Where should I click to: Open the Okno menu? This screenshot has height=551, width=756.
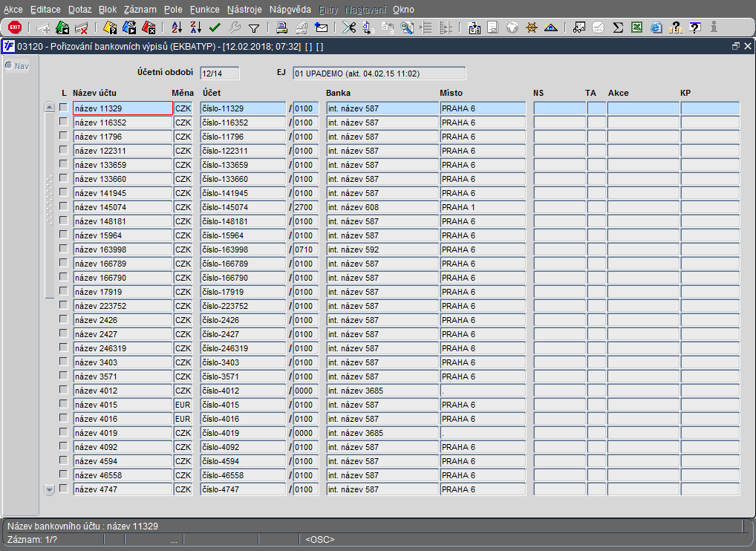(403, 9)
